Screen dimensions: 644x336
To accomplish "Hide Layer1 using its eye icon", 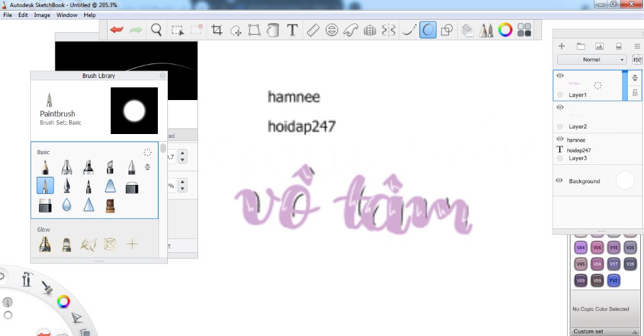I will [x=560, y=76].
